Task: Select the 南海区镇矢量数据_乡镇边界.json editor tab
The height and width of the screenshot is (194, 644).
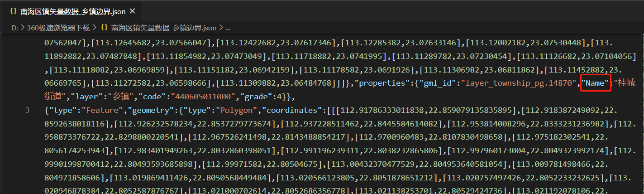Action: click(72, 11)
